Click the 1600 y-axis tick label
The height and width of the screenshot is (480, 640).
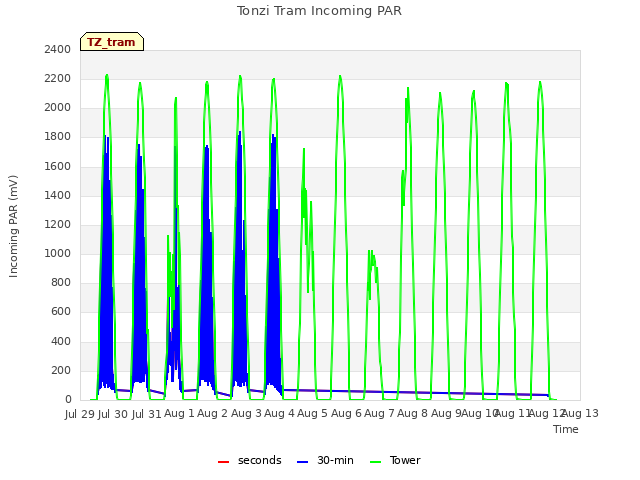(x=58, y=166)
